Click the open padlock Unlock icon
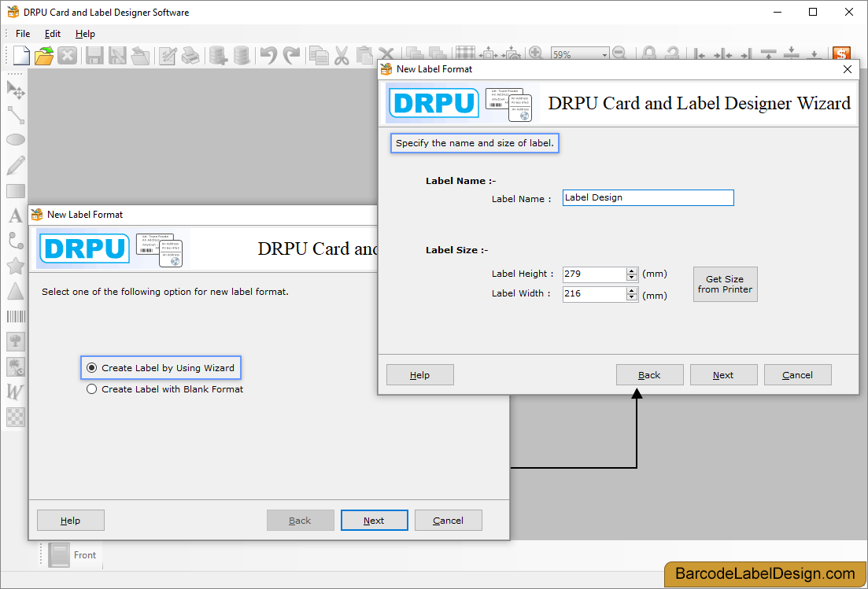The width and height of the screenshot is (868, 589). click(672, 53)
